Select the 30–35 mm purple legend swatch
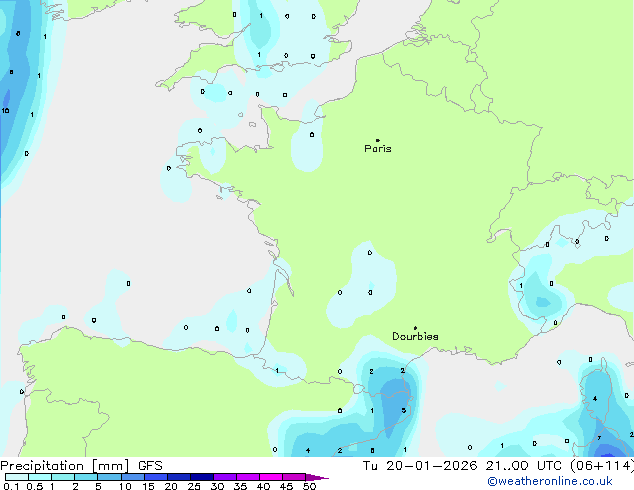Screen dimensions: 634x490 point(225,477)
